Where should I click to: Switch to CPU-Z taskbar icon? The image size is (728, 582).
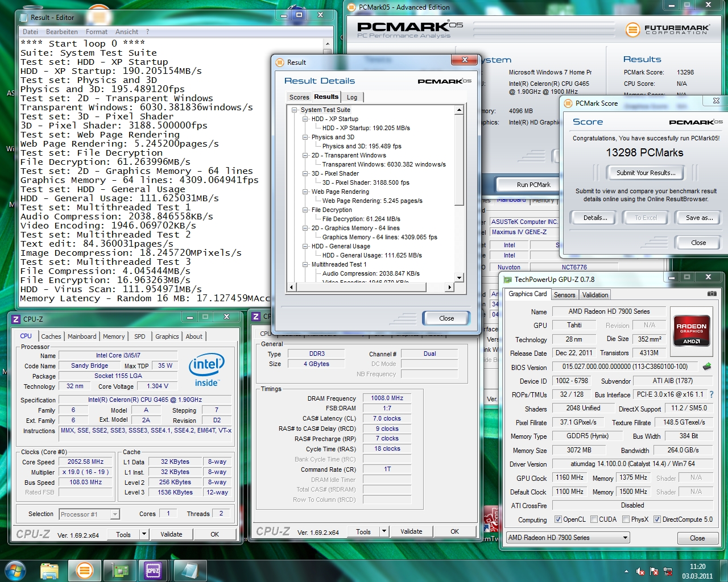click(153, 570)
